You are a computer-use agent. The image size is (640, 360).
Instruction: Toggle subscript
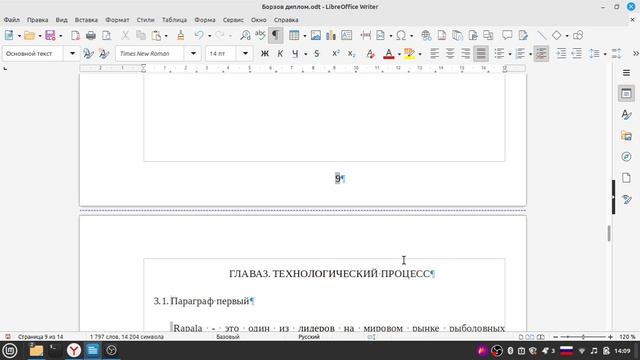(x=351, y=53)
